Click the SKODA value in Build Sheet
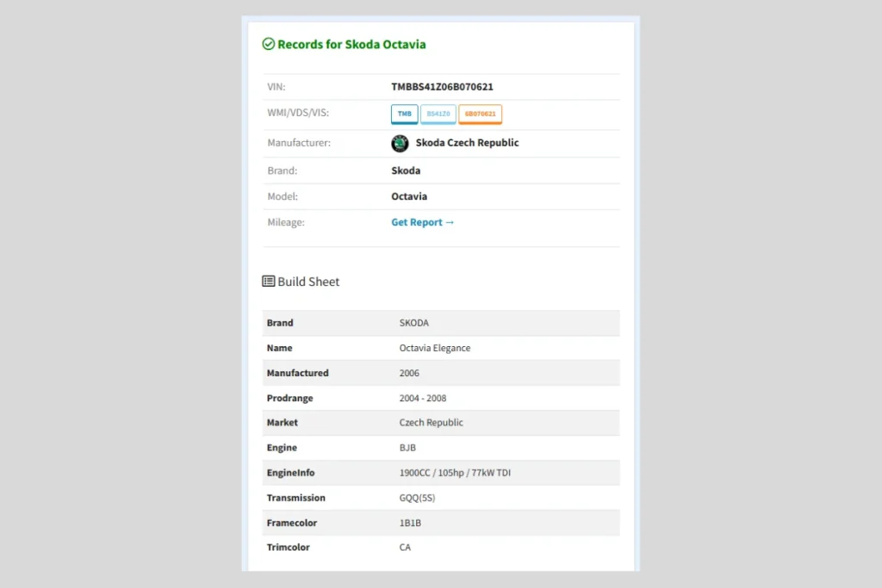The height and width of the screenshot is (588, 882). pyautogui.click(x=414, y=323)
